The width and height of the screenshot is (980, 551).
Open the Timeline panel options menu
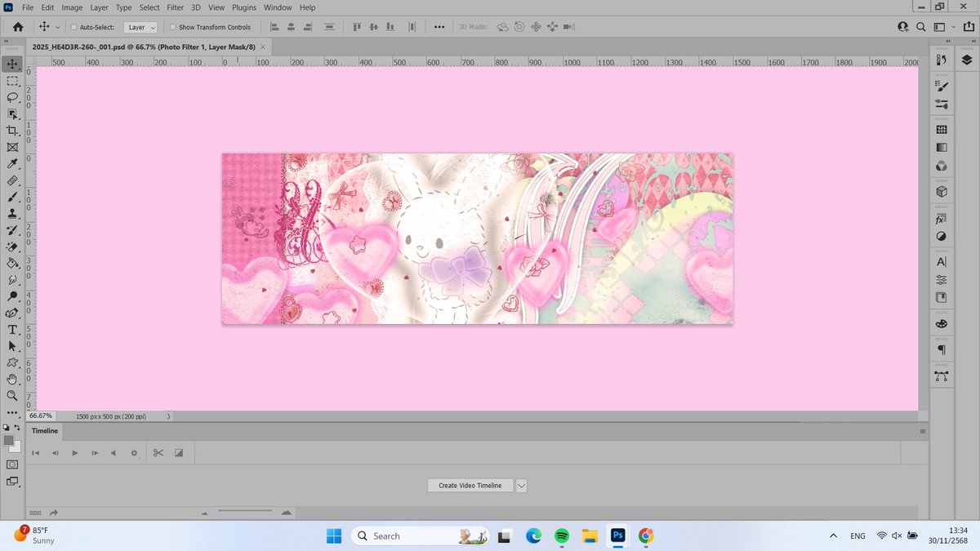pyautogui.click(x=923, y=431)
